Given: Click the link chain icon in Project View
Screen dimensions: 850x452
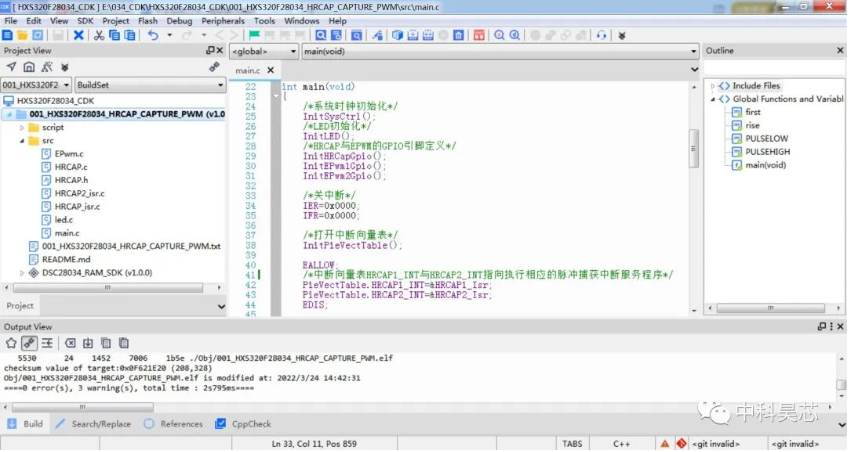Looking at the screenshot, I should pyautogui.click(x=214, y=67).
